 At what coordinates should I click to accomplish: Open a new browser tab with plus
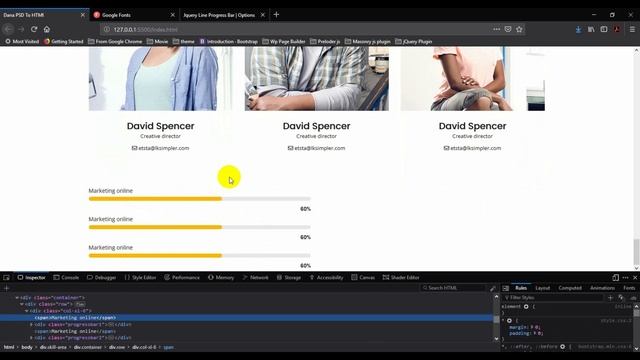pyautogui.click(x=276, y=15)
